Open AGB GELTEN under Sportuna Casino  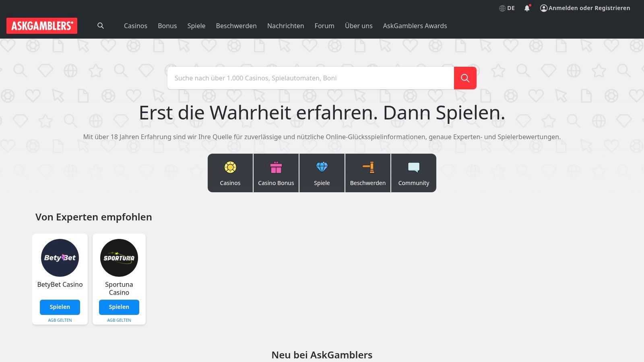pyautogui.click(x=119, y=320)
